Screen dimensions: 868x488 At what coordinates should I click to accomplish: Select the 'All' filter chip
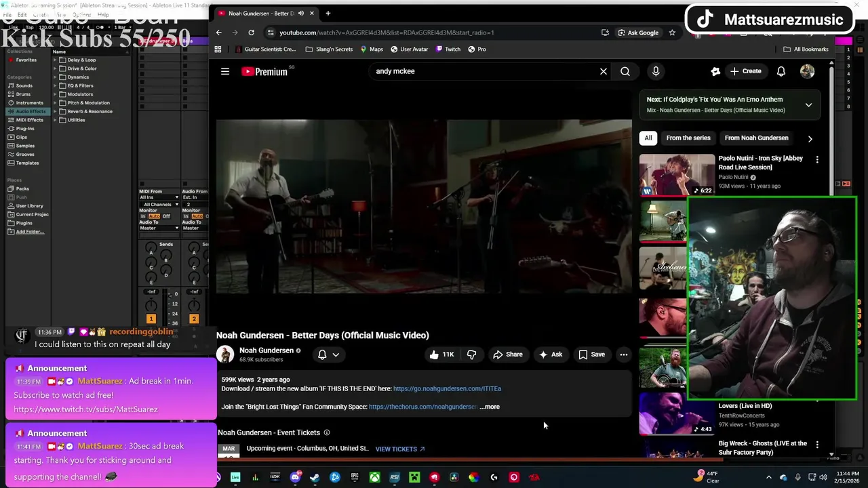coord(648,138)
